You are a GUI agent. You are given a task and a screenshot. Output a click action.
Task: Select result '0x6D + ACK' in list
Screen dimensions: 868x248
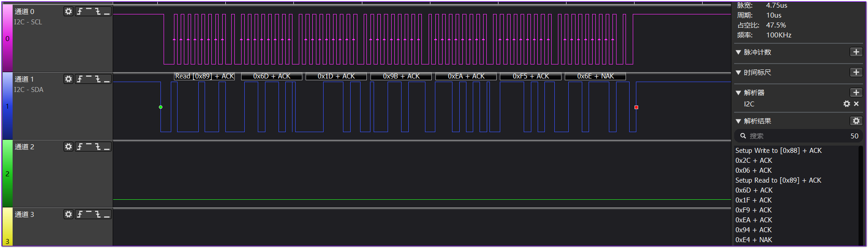(x=754, y=190)
